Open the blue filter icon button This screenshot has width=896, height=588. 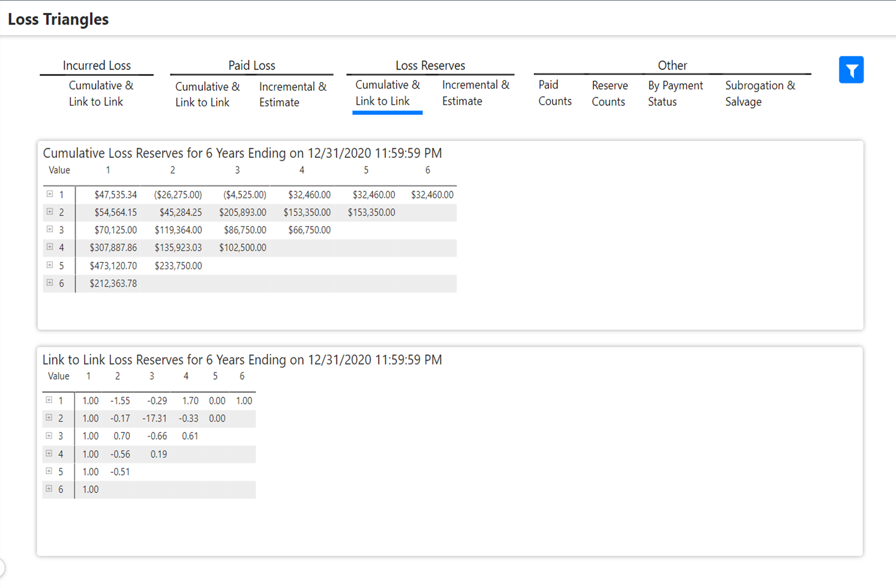[x=851, y=70]
